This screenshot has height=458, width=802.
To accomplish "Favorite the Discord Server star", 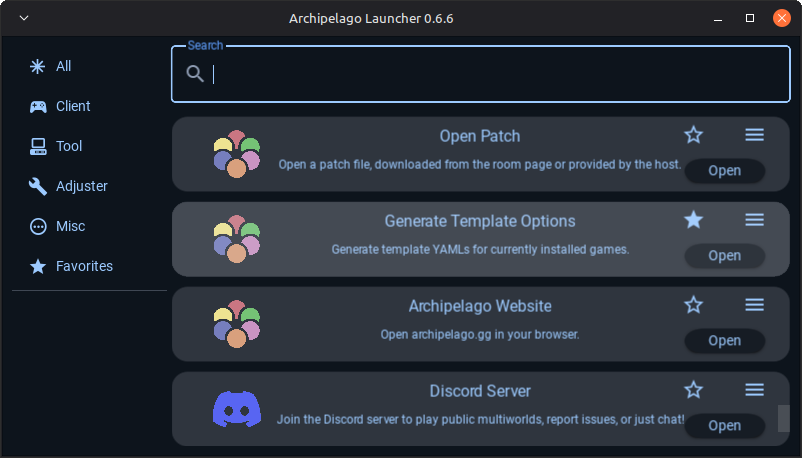I will point(694,390).
